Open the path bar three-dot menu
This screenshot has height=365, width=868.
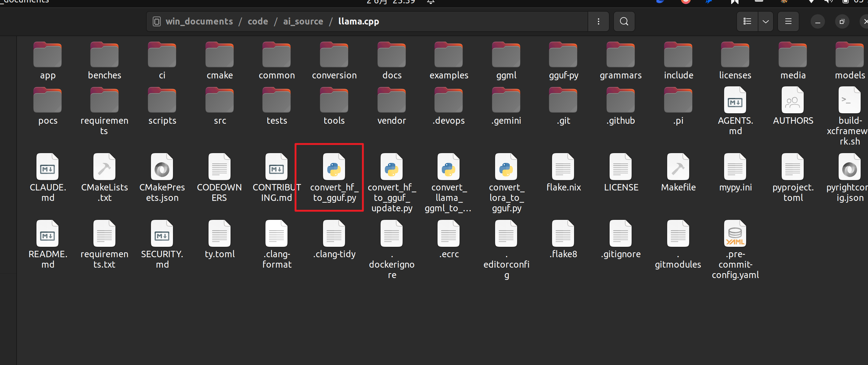tap(599, 21)
